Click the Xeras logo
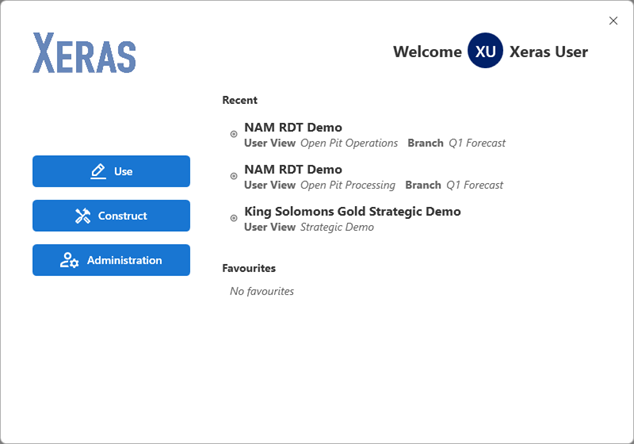634x444 pixels. point(84,53)
